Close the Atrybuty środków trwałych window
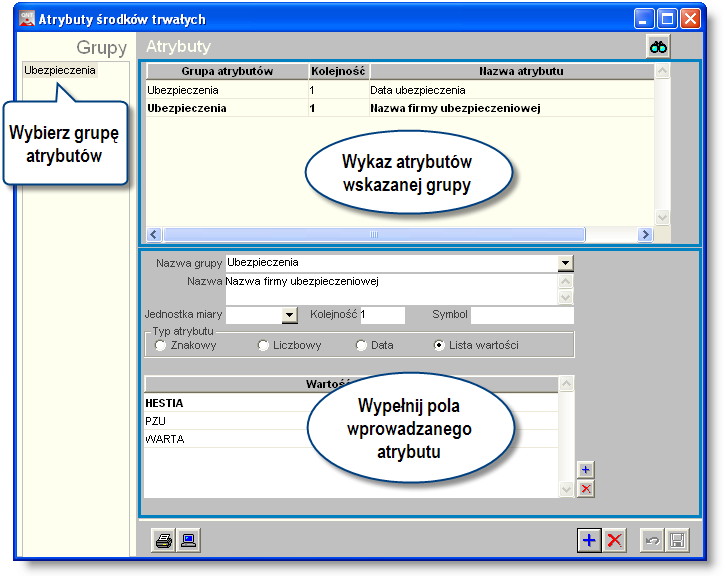This screenshot has height=576, width=726. [x=690, y=19]
